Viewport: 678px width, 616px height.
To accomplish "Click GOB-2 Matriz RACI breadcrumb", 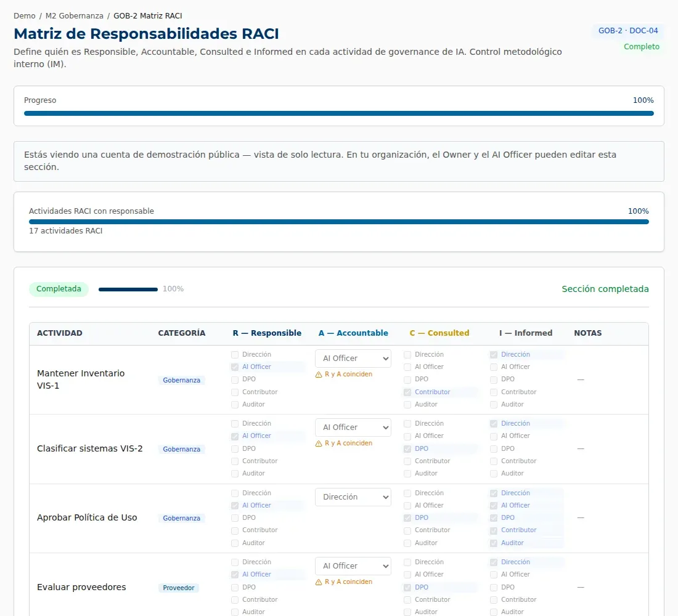I will (x=148, y=16).
